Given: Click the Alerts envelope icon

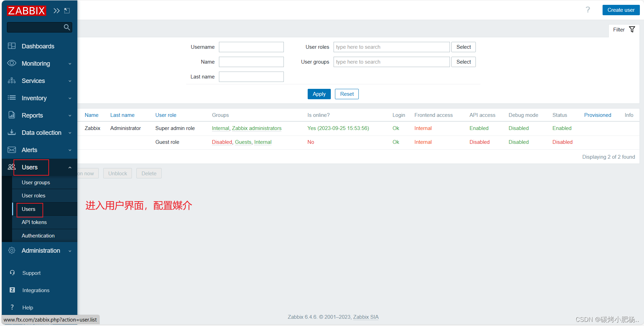Looking at the screenshot, I should tap(12, 150).
